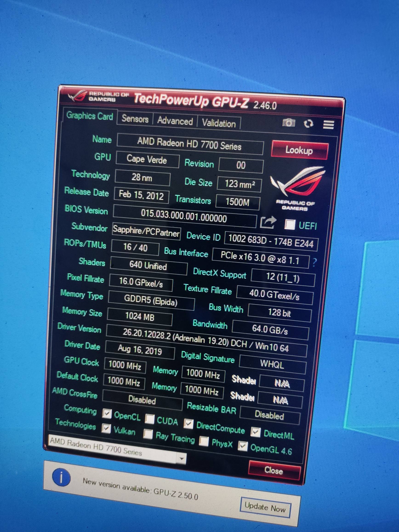
Task: Click the bus interface question mark
Action: click(x=314, y=262)
